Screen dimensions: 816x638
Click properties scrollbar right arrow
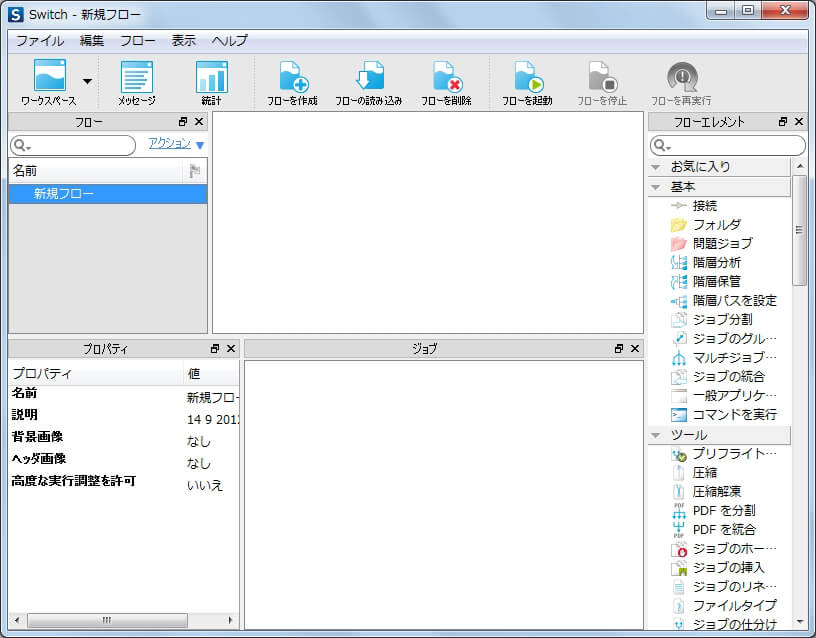tap(231, 620)
